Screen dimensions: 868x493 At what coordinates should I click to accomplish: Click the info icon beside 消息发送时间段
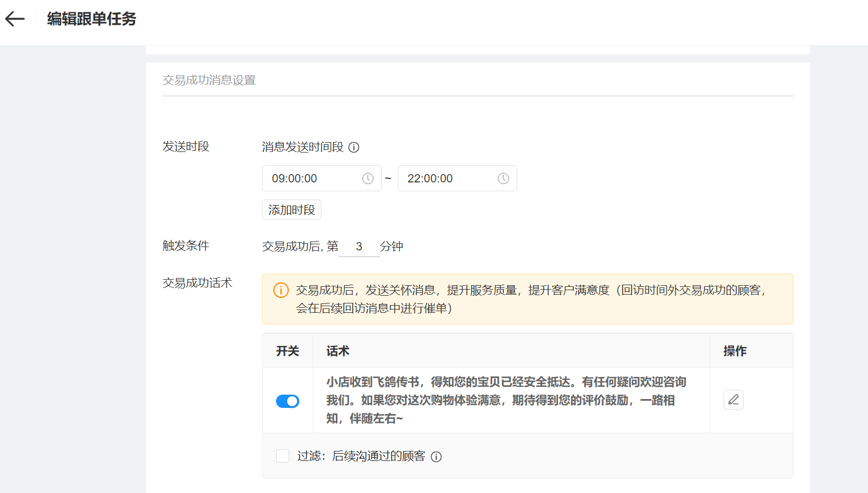354,148
